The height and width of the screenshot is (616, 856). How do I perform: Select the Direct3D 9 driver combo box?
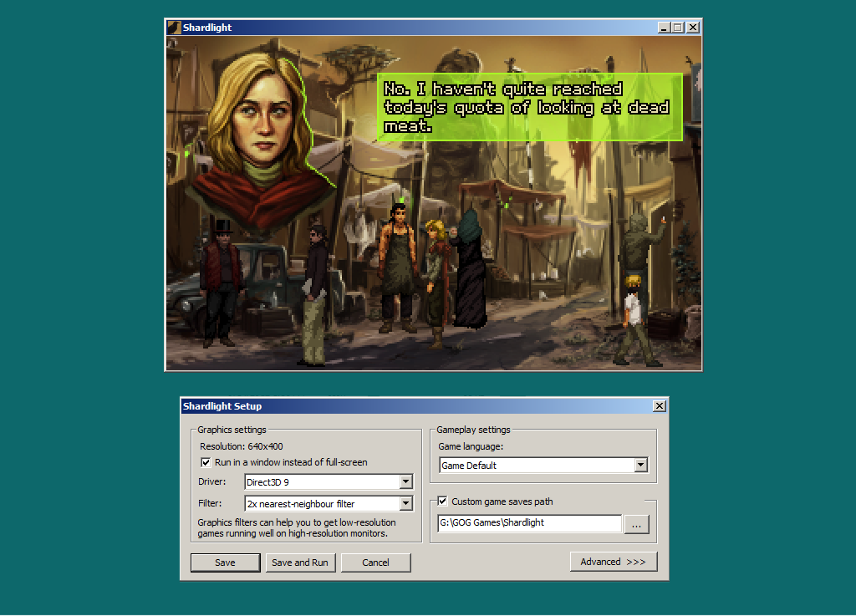point(329,481)
